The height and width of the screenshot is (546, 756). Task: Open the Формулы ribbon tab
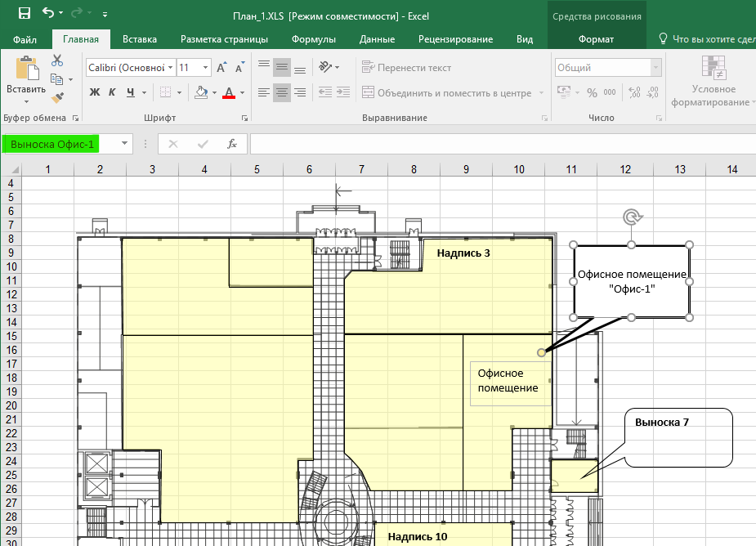click(x=314, y=39)
